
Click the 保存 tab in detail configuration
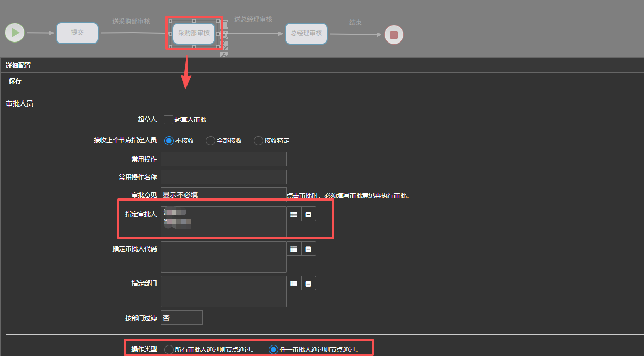(15, 81)
